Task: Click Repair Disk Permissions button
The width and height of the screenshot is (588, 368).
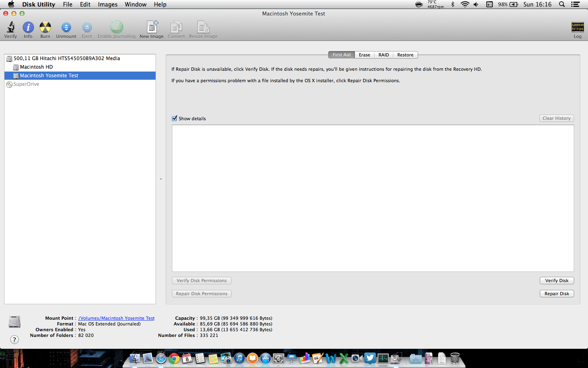Action: [202, 294]
